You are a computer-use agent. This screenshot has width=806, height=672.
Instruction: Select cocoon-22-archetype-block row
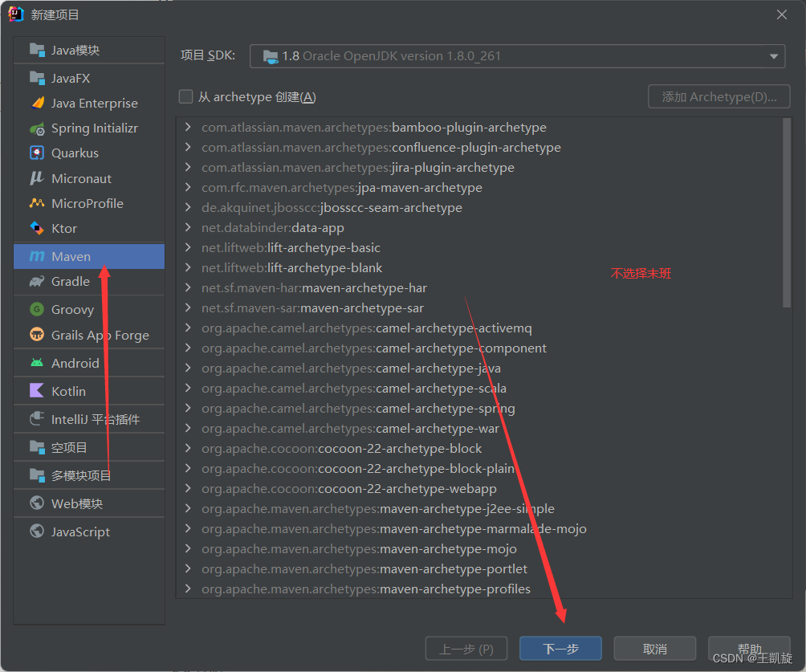(x=479, y=448)
